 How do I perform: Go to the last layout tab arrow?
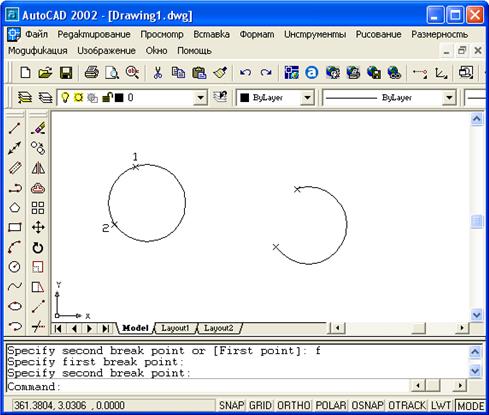click(x=105, y=329)
